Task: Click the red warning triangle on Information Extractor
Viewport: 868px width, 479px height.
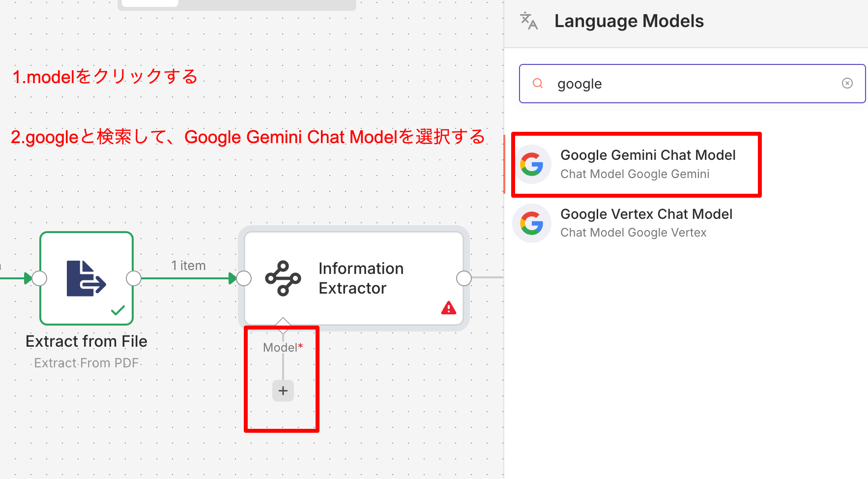Action: click(448, 308)
